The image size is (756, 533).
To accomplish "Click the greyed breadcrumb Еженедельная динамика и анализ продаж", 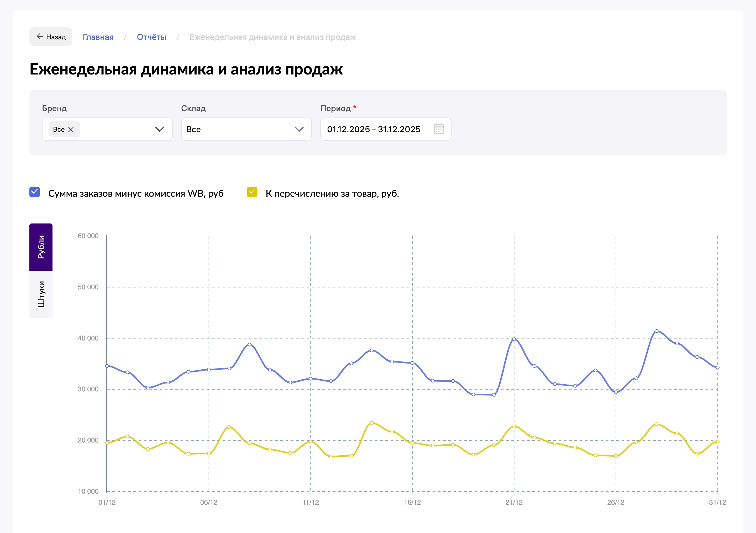I will [x=273, y=37].
